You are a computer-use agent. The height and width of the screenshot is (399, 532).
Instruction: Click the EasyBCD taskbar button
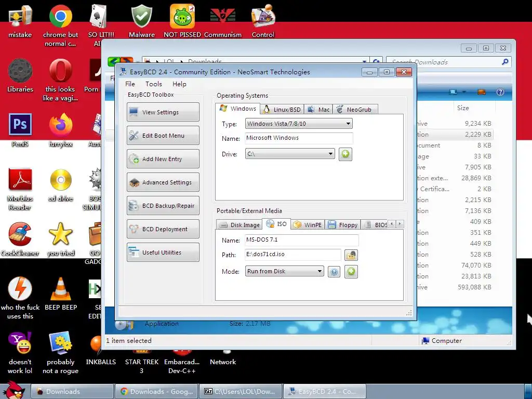click(x=324, y=392)
